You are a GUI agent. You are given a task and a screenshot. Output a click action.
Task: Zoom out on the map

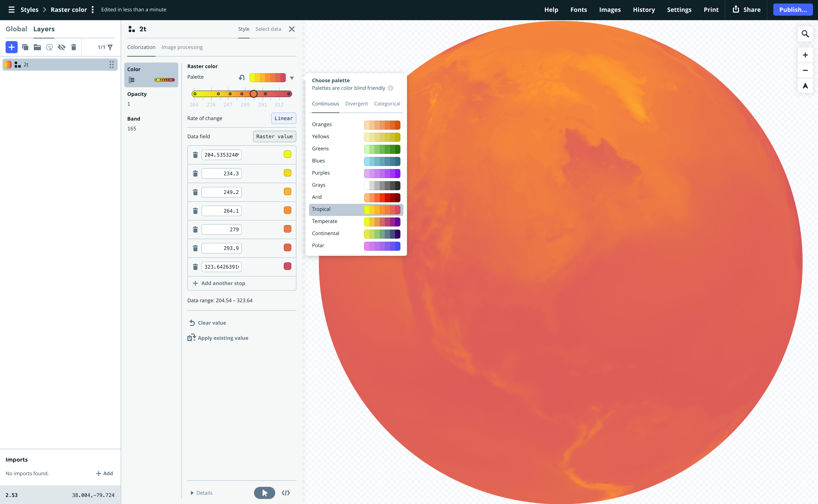805,70
